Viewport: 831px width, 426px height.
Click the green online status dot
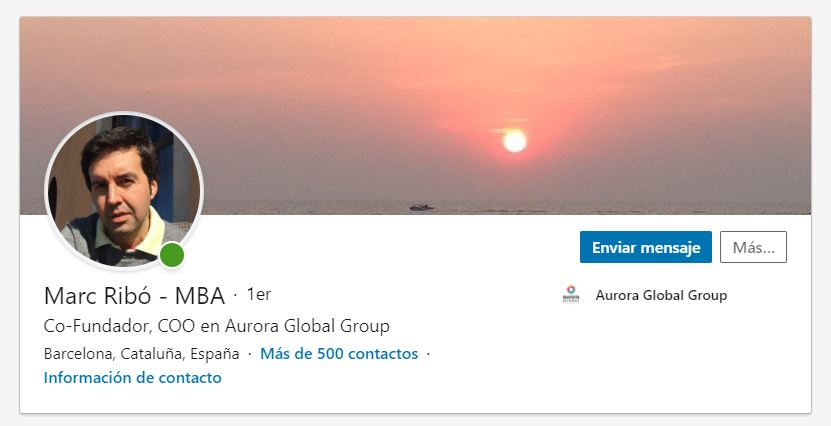pos(172,255)
